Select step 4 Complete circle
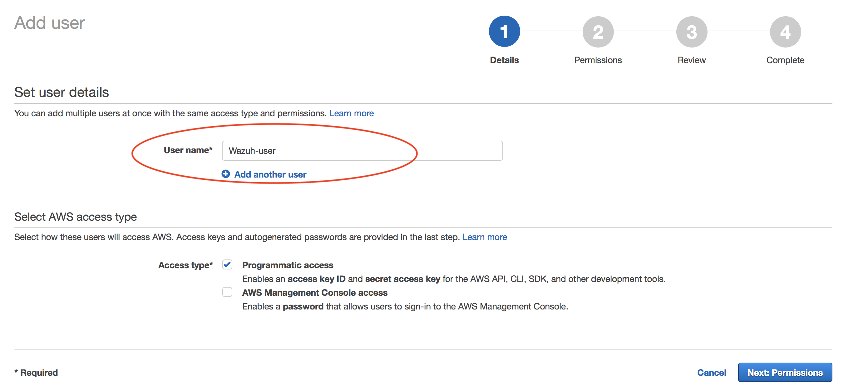 point(785,31)
